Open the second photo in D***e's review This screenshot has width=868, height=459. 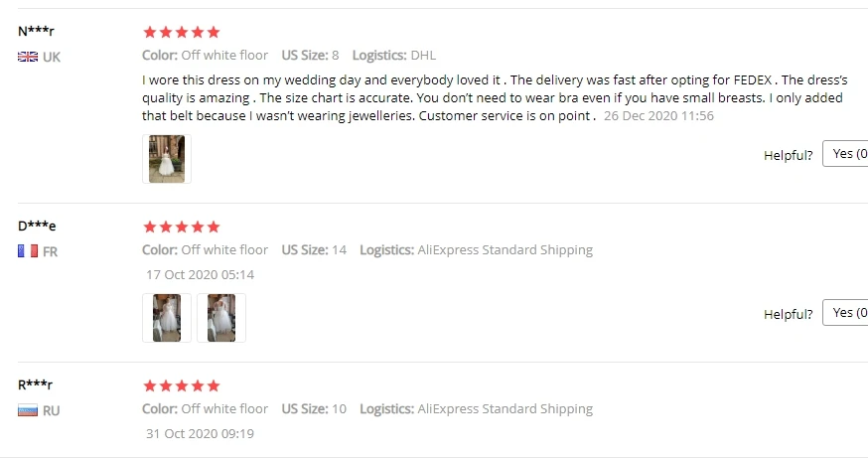(x=221, y=318)
